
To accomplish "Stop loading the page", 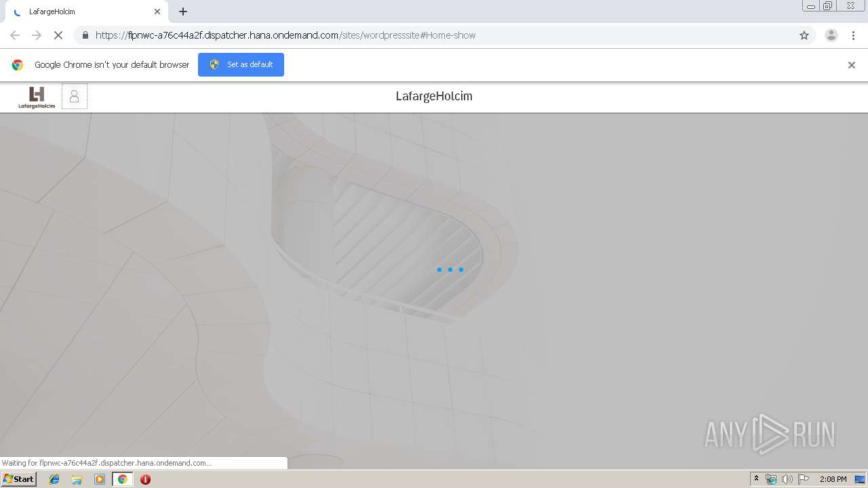I will (58, 35).
